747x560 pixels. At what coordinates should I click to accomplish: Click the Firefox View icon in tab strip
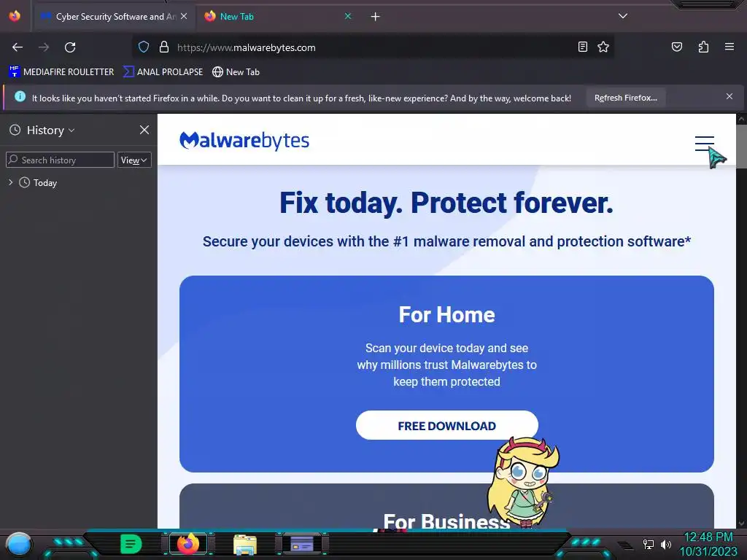click(15, 16)
